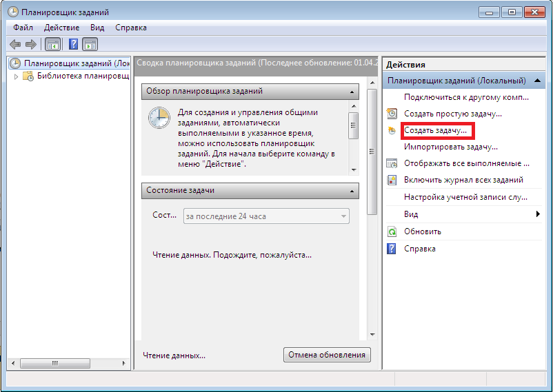Click the Back arrow toolbar icon

pos(14,44)
